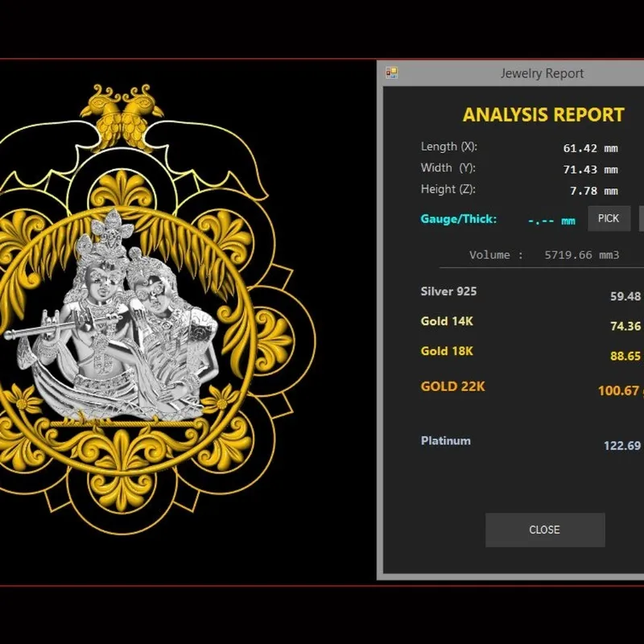Click the 7.78 mm height value
Screen dimensions: 644x644
tap(594, 191)
